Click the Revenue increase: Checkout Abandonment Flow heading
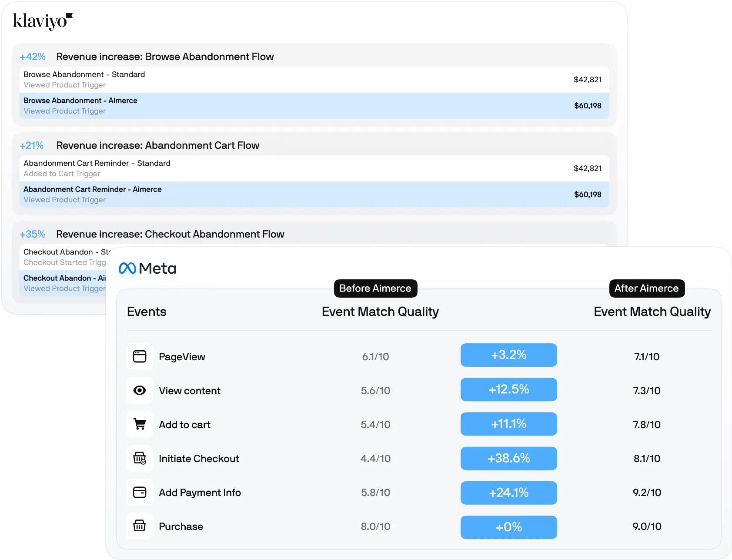This screenshot has height=560, width=732. pyautogui.click(x=170, y=234)
